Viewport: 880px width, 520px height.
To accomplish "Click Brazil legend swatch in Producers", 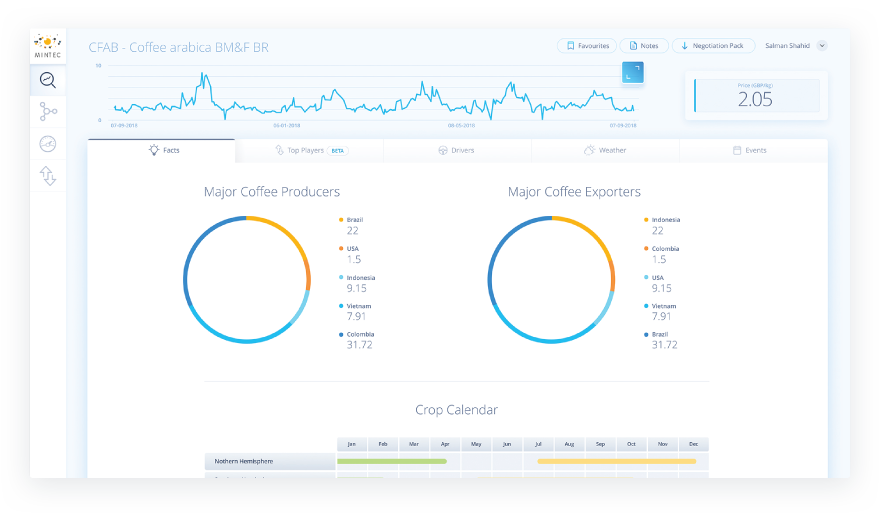I will pos(341,219).
